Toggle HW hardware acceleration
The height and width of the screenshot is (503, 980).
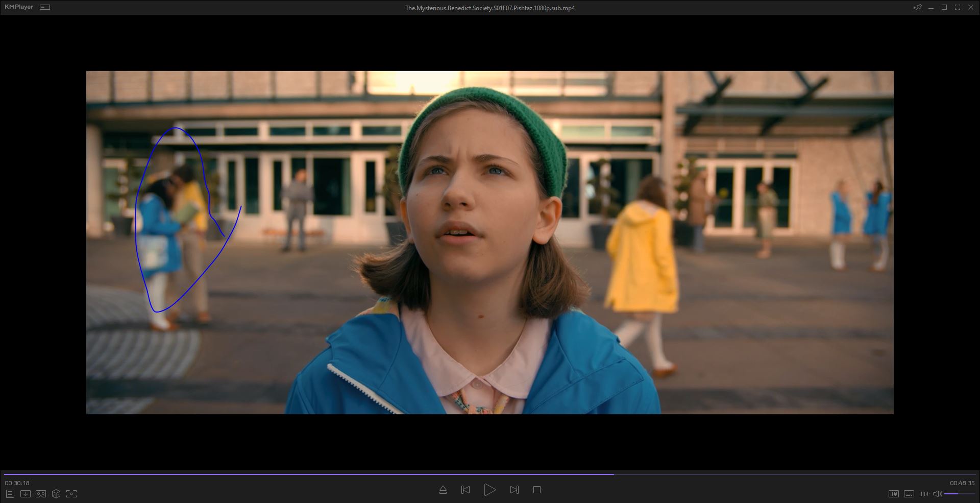tap(893, 494)
